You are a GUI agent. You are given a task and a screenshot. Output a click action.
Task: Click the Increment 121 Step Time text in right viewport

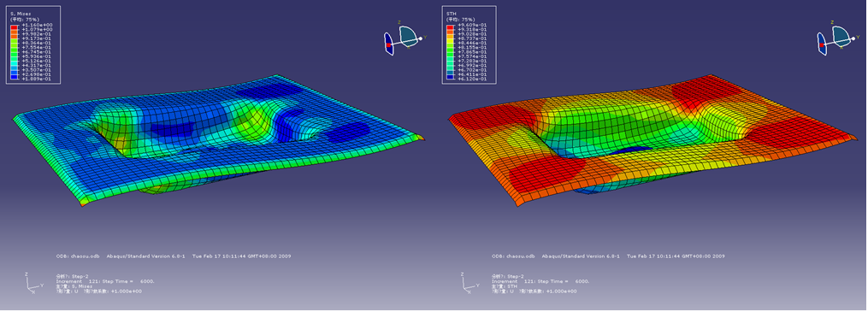click(x=540, y=280)
